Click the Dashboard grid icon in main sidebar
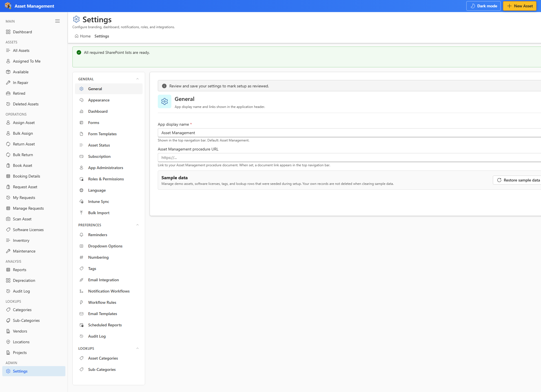This screenshot has height=392, width=541. pos(8,32)
